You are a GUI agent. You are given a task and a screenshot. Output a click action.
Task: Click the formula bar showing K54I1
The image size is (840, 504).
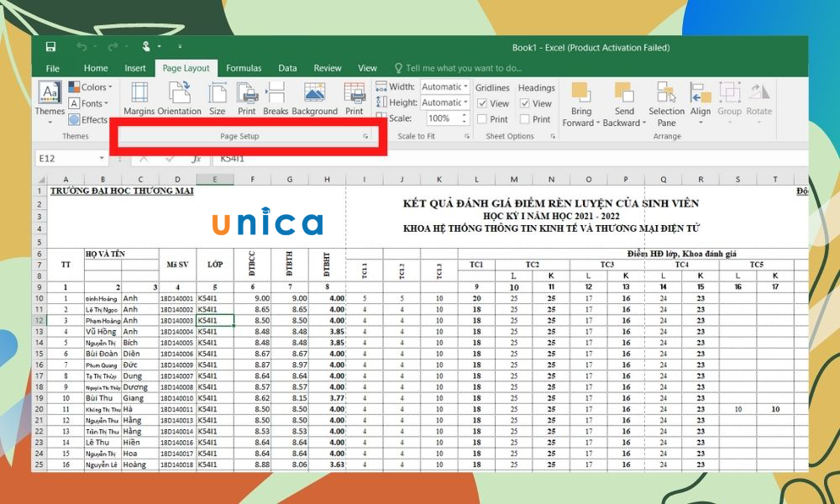(x=510, y=159)
